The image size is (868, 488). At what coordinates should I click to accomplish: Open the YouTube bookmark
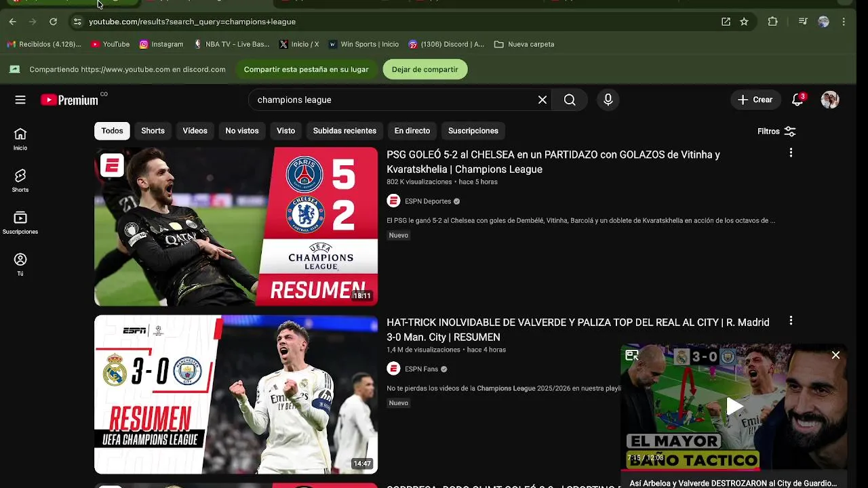110,44
